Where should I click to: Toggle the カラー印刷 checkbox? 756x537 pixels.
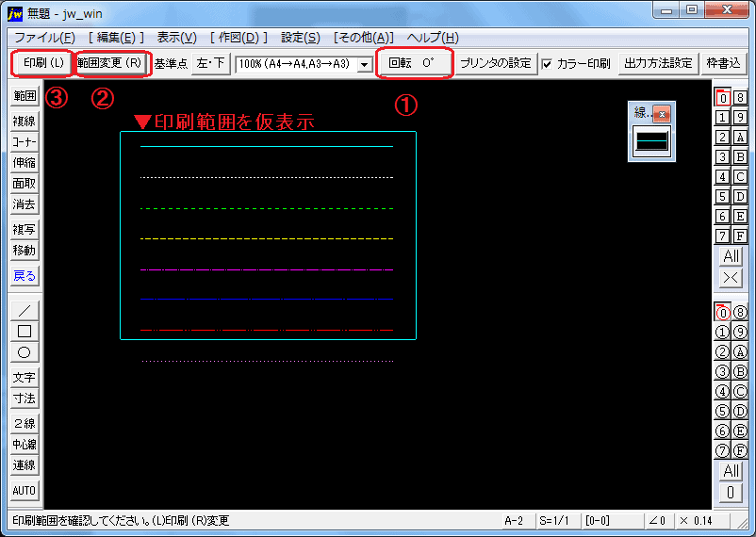548,64
